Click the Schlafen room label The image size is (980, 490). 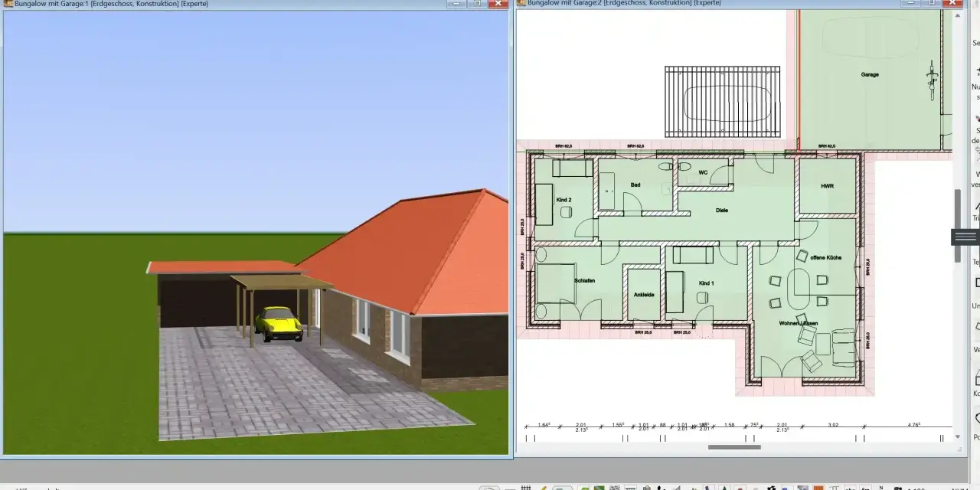click(584, 281)
